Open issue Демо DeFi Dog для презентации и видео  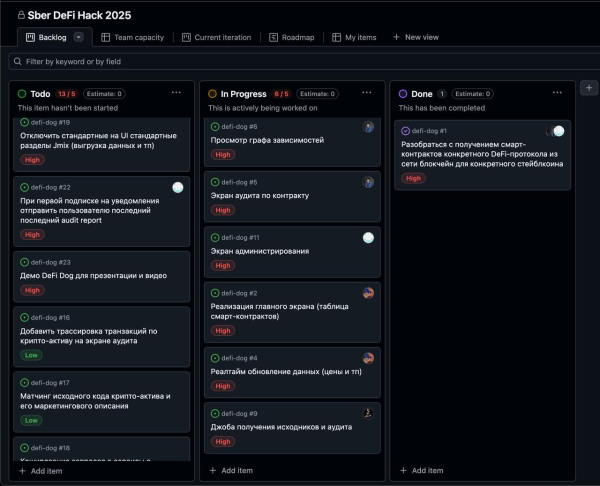[x=93, y=276]
